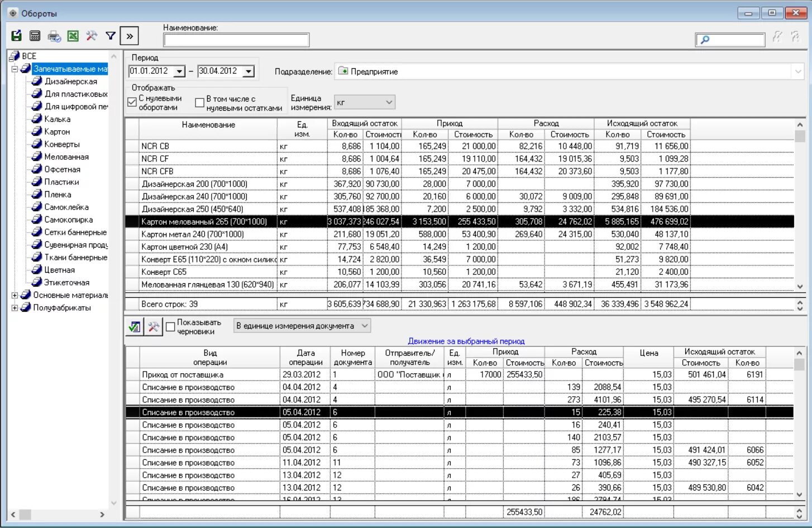Screen dimensions: 812x528
Task: Click Всего строк: 39 summary cell
Action: [208, 304]
